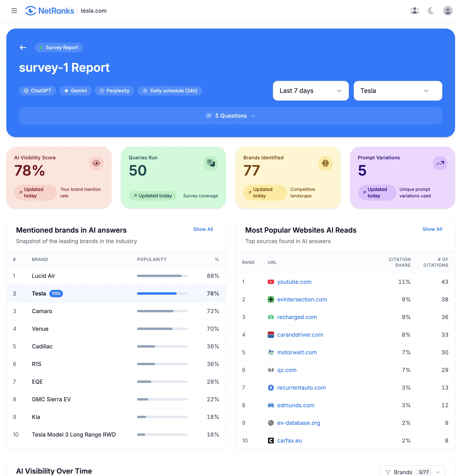The image size is (461, 476).
Task: Click the # OF CITATIONS column header
Action: point(436,262)
